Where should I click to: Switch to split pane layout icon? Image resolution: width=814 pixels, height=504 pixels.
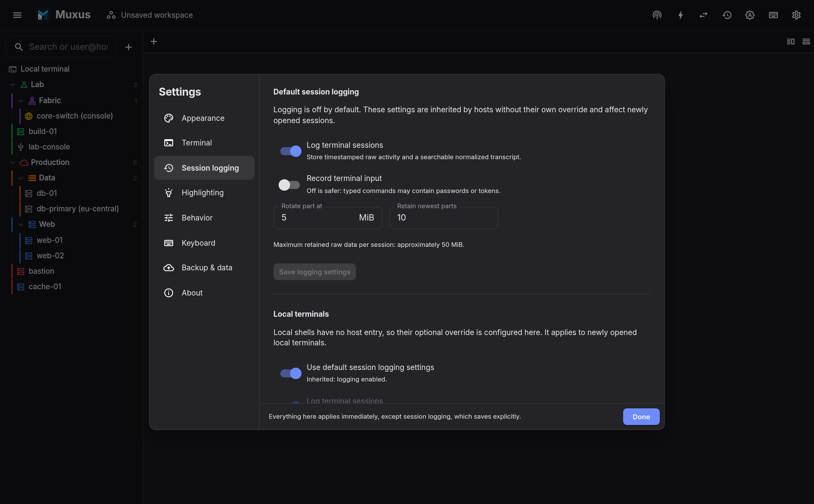pos(791,41)
